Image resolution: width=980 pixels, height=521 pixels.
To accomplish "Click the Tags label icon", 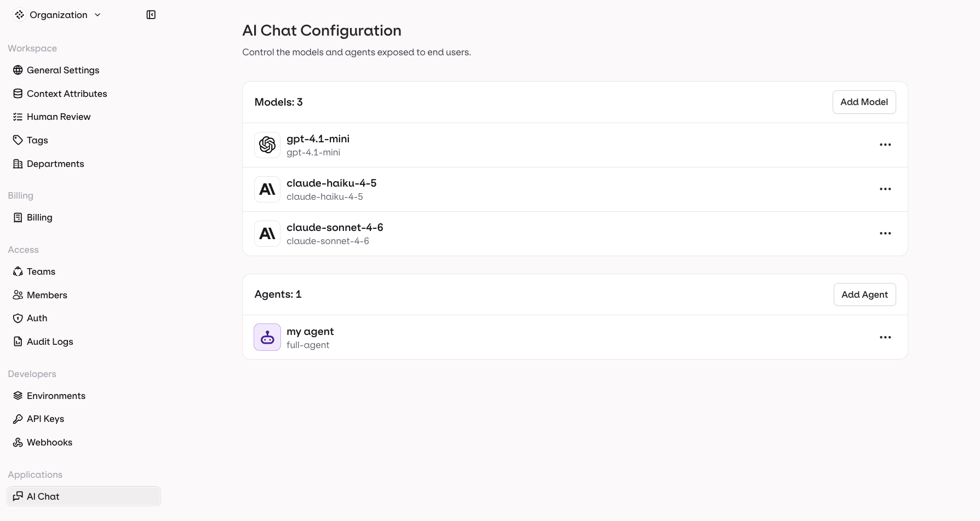I will point(18,140).
